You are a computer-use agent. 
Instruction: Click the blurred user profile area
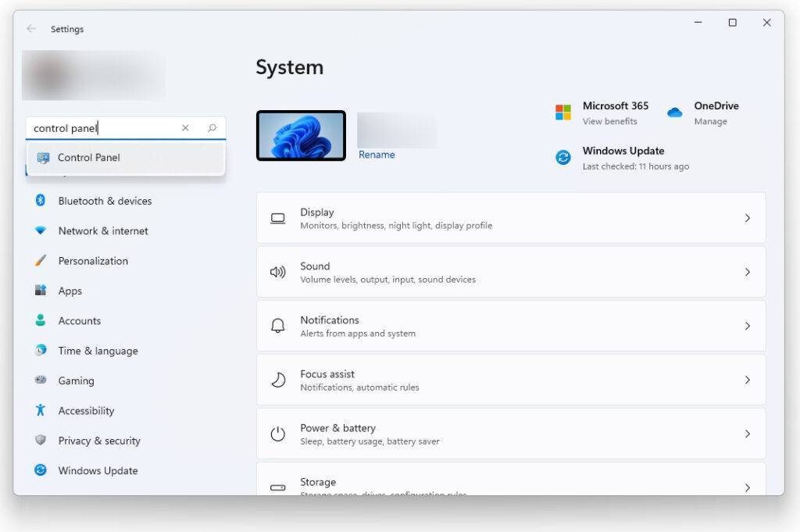click(x=94, y=75)
